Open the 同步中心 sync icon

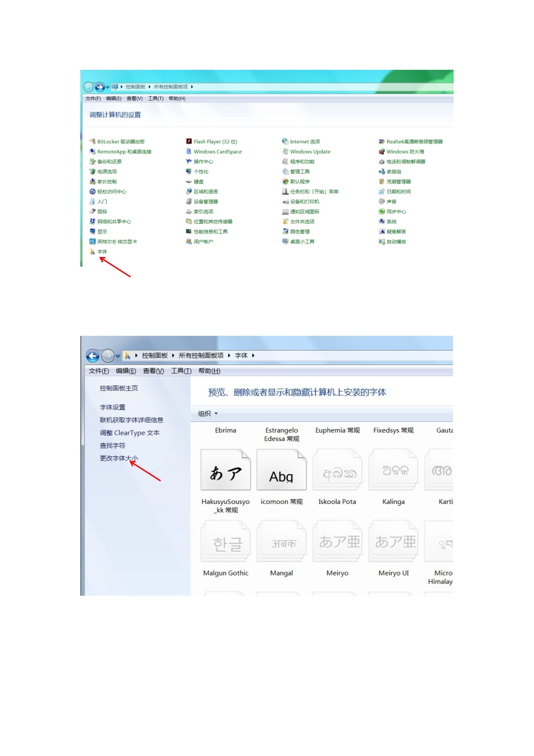pyautogui.click(x=382, y=211)
